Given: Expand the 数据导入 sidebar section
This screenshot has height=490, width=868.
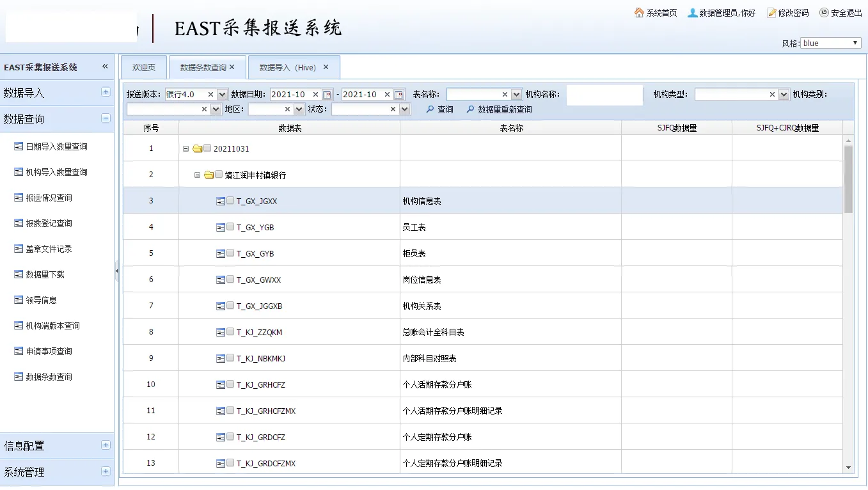Looking at the screenshot, I should (106, 92).
